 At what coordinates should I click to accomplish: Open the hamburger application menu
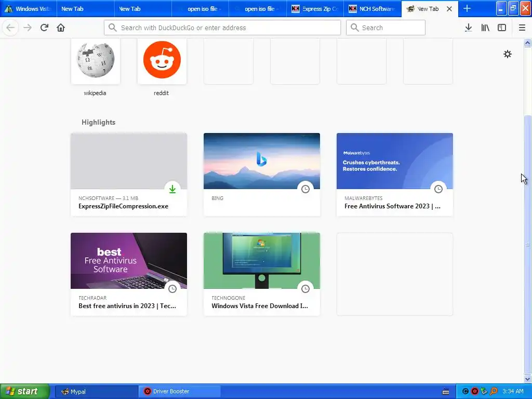522,28
